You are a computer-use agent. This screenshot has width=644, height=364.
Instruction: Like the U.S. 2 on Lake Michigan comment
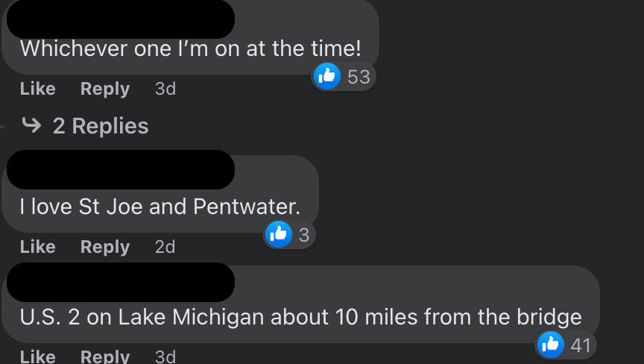coord(38,357)
